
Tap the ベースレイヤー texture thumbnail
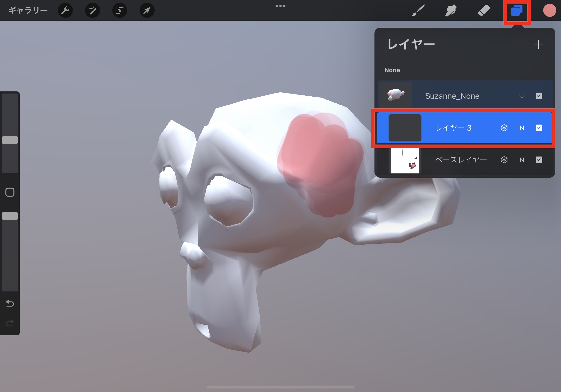405,161
